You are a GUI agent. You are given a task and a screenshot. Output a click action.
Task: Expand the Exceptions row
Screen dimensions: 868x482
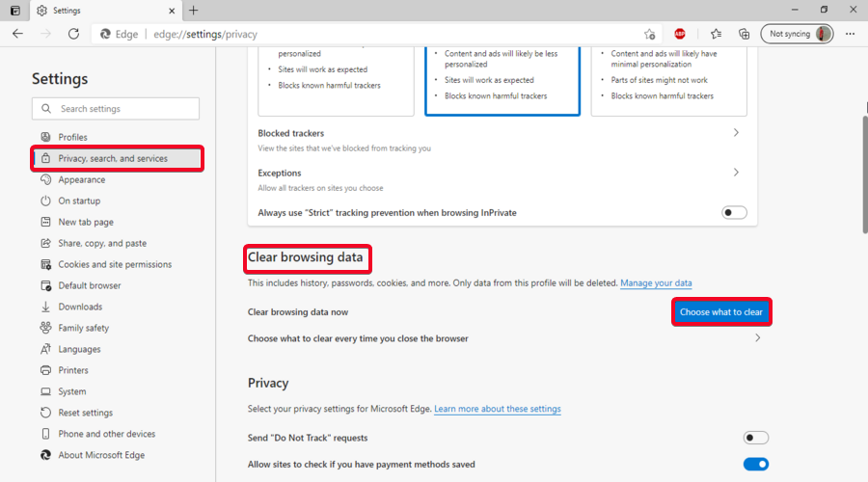[736, 173]
